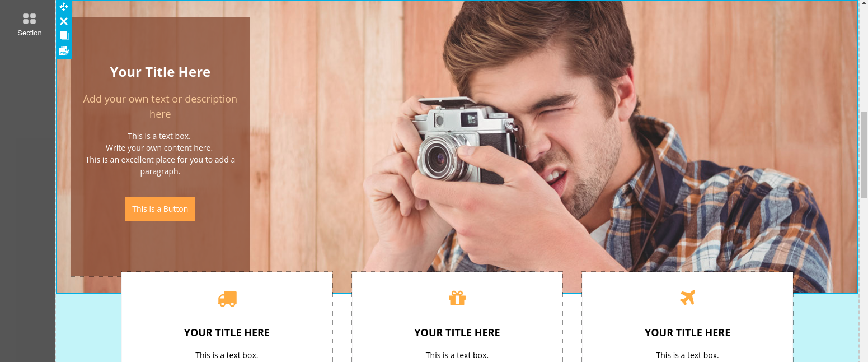Delete the section with the X icon

pos(64,21)
